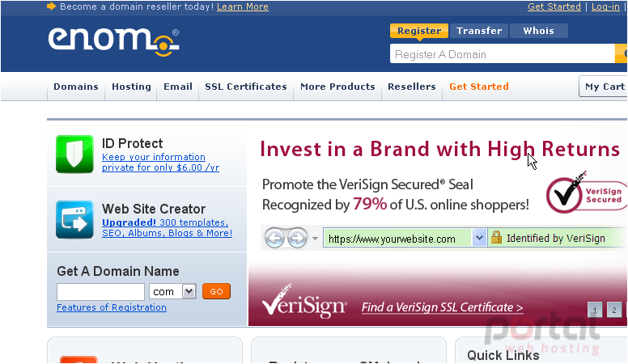Select the Transfer tab

click(479, 31)
